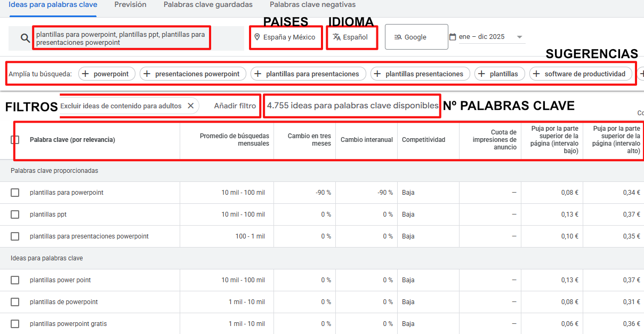
Task: Sort by Cambio en tres meses column
Action: click(x=309, y=140)
